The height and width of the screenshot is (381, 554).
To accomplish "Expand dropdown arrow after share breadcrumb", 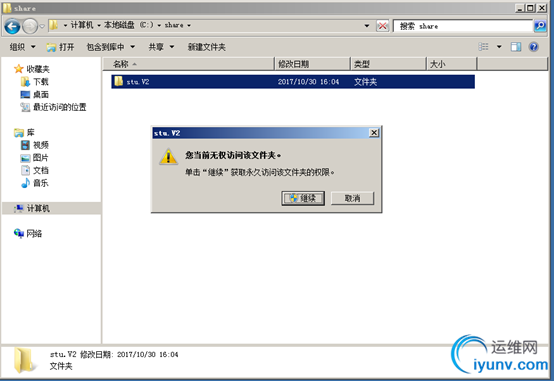I will (189, 25).
